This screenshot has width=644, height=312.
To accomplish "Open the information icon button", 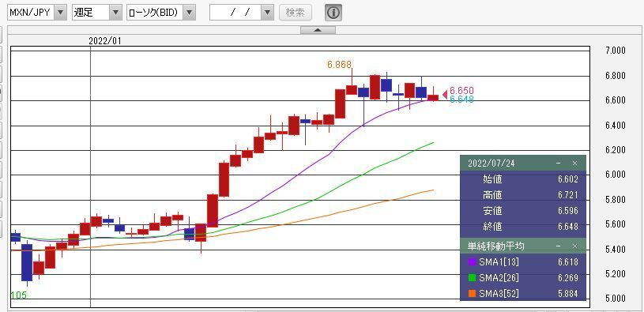I will point(333,13).
